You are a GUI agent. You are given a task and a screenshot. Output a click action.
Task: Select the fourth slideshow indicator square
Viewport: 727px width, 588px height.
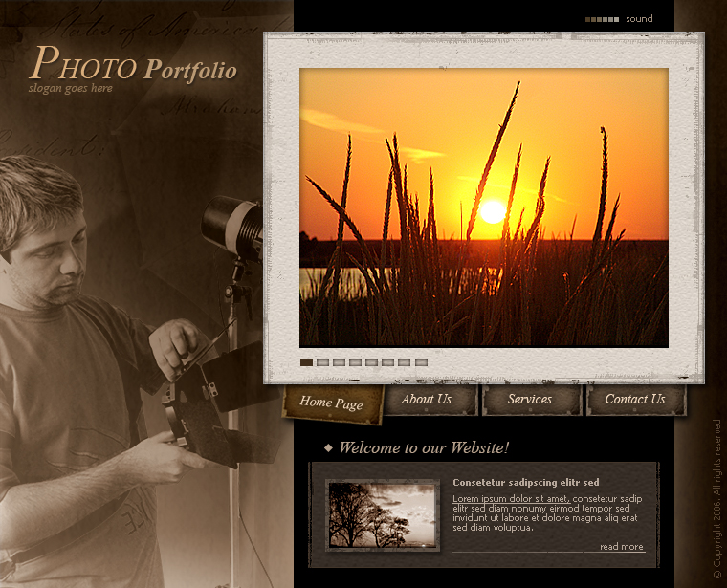[x=355, y=362]
